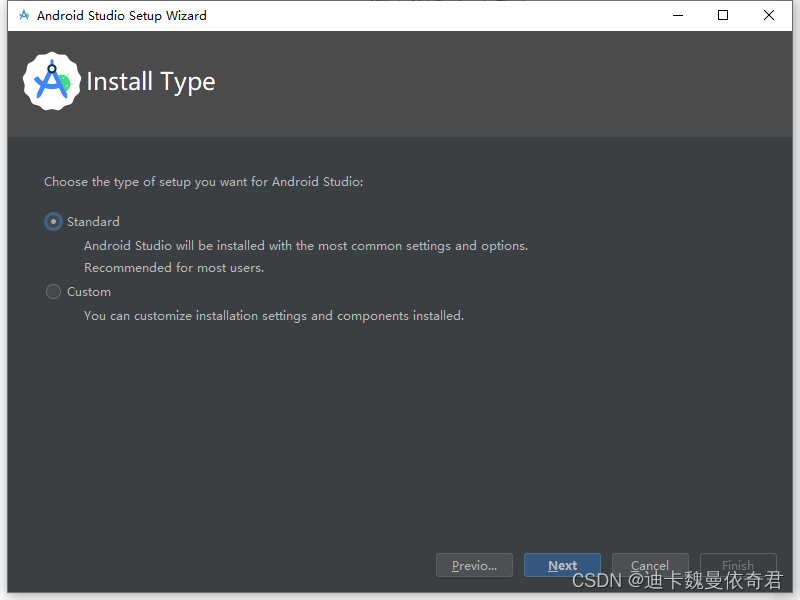Maximize the Setup Wizard window
This screenshot has height=600, width=800.
click(x=722, y=15)
